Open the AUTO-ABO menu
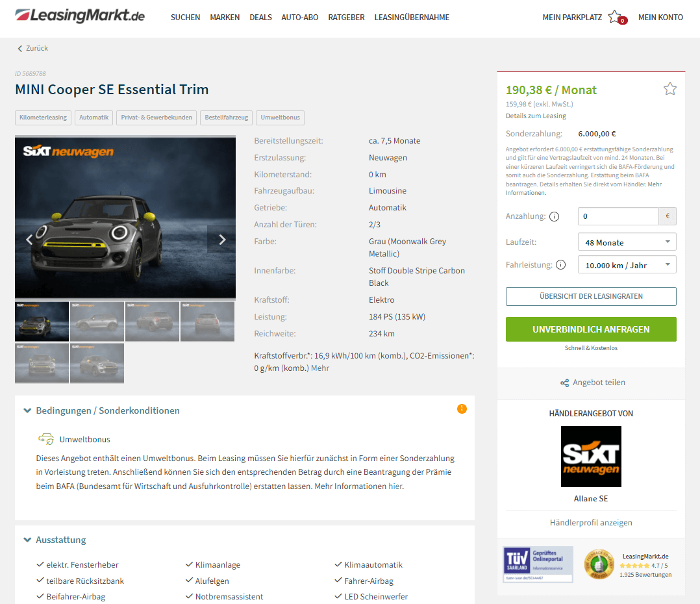 coord(299,18)
